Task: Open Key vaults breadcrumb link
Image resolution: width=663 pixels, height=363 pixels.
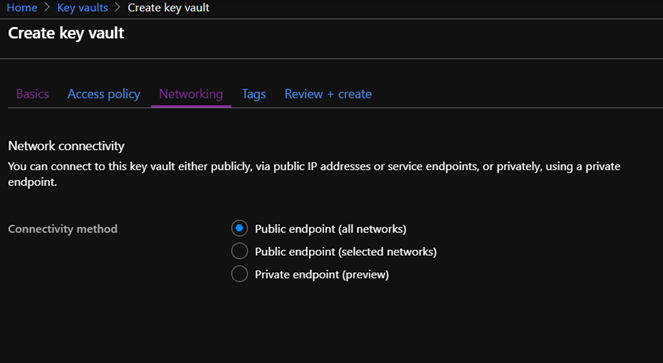Action: click(82, 8)
